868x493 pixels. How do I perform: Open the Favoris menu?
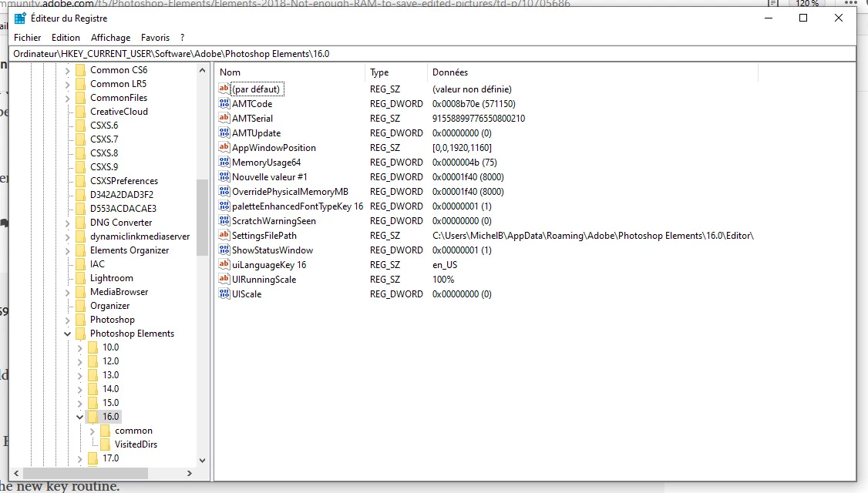155,38
